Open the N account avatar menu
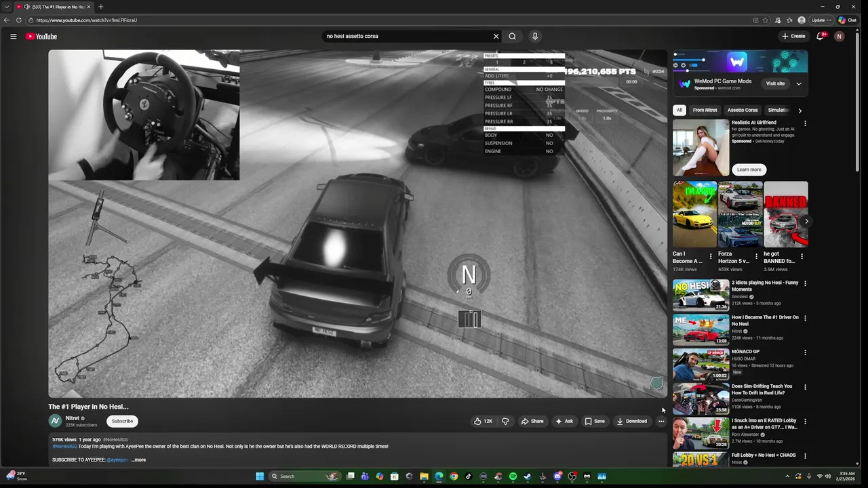The image size is (868, 488). coord(839,37)
